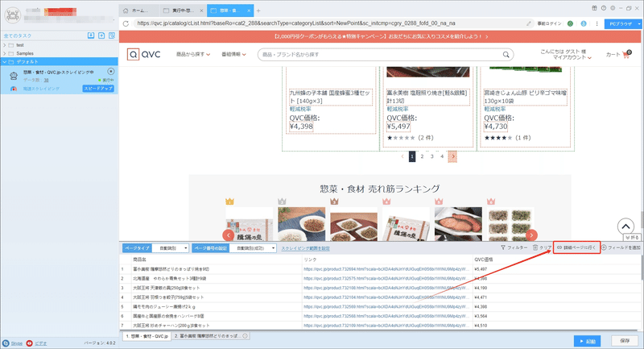Switch to the 実行中 tab
Viewport: 644px width, 349px height.
pyautogui.click(x=183, y=10)
